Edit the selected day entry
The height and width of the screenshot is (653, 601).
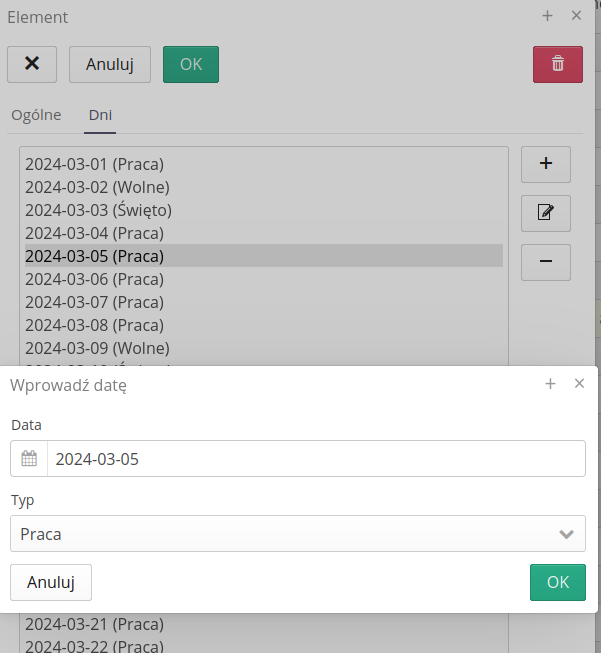545,213
